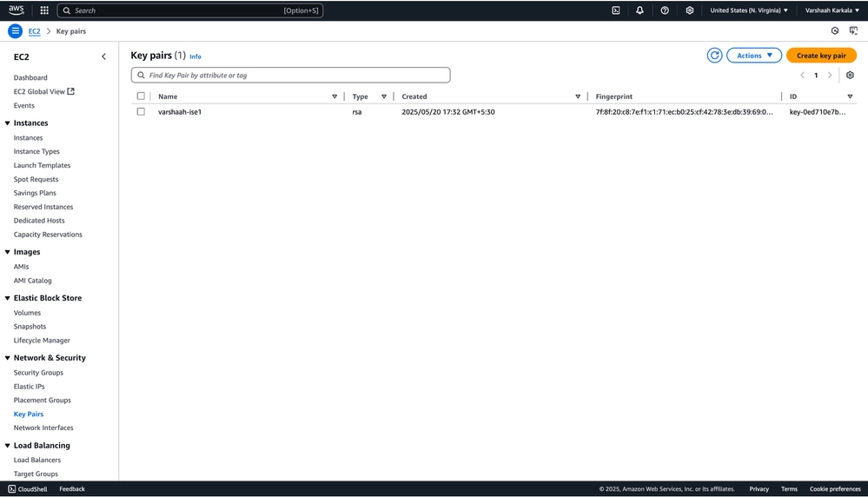Viewport: 868px width, 497px height.
Task: Open Placement Groups in sidebar
Action: [42, 401]
